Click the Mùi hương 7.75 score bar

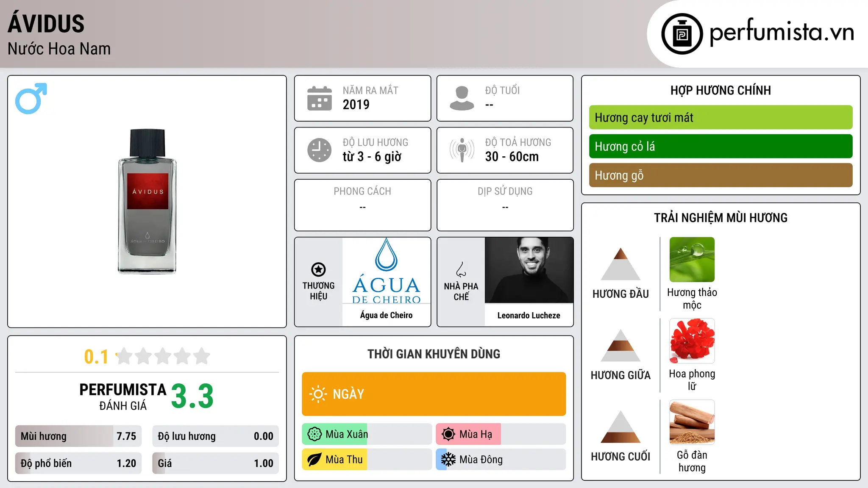[78, 436]
